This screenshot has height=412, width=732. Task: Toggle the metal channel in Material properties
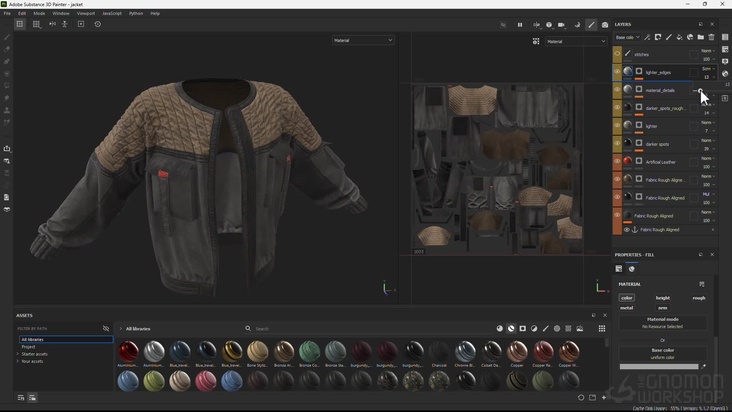(x=626, y=308)
